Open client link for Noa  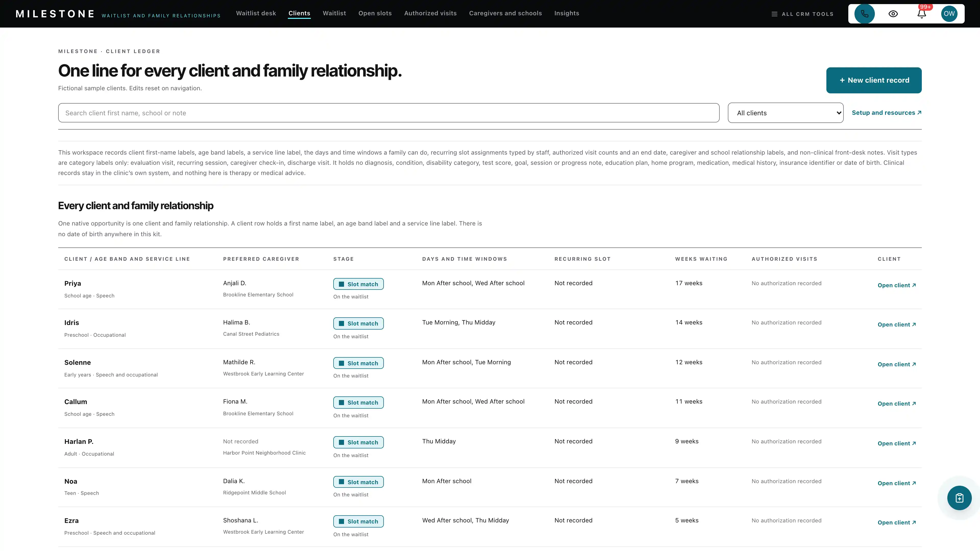click(x=897, y=483)
